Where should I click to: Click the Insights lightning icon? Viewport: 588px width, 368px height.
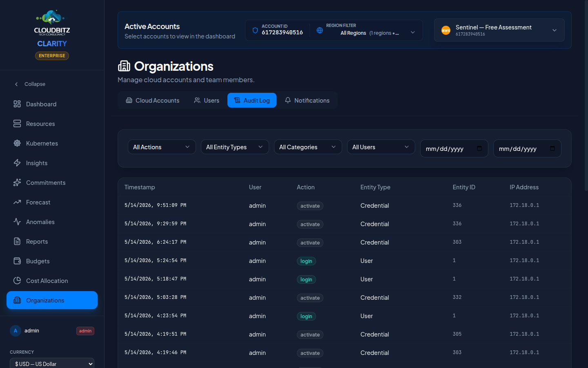17,163
